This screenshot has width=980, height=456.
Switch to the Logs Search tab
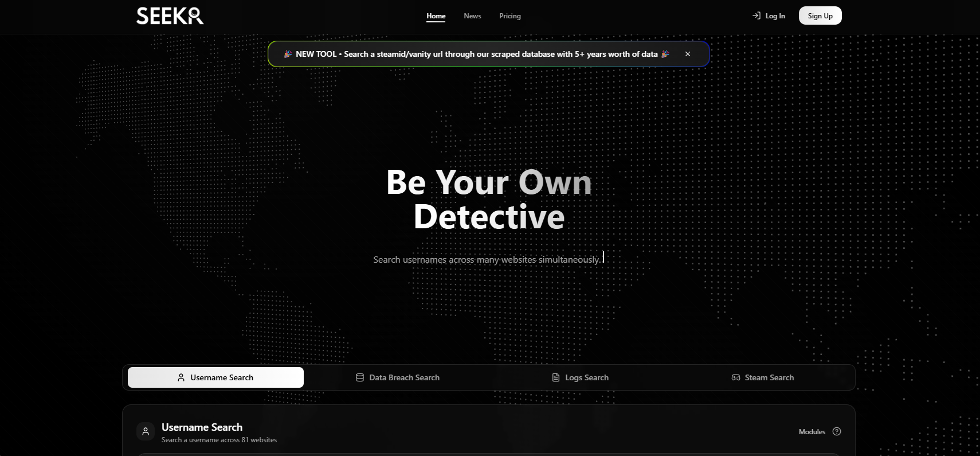point(580,377)
